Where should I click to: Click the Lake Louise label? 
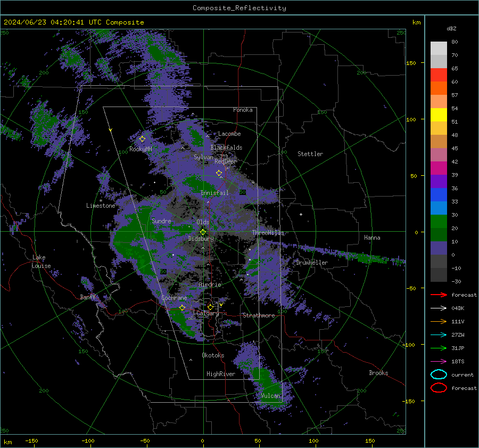(x=41, y=262)
